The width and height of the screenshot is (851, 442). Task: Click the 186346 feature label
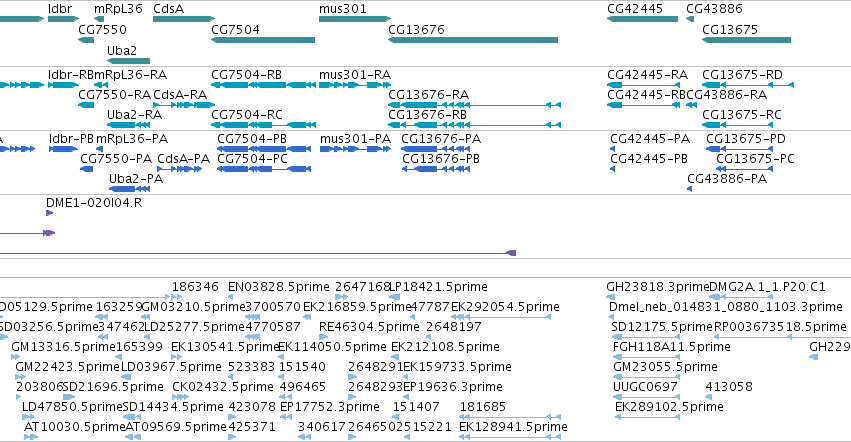click(x=195, y=287)
